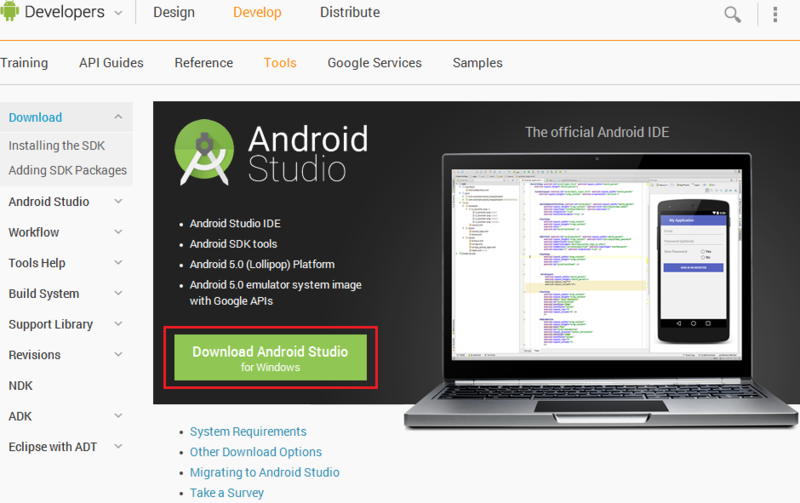This screenshot has width=800, height=503.
Task: Expand the Eclipse with ADT chevron
Action: (118, 446)
